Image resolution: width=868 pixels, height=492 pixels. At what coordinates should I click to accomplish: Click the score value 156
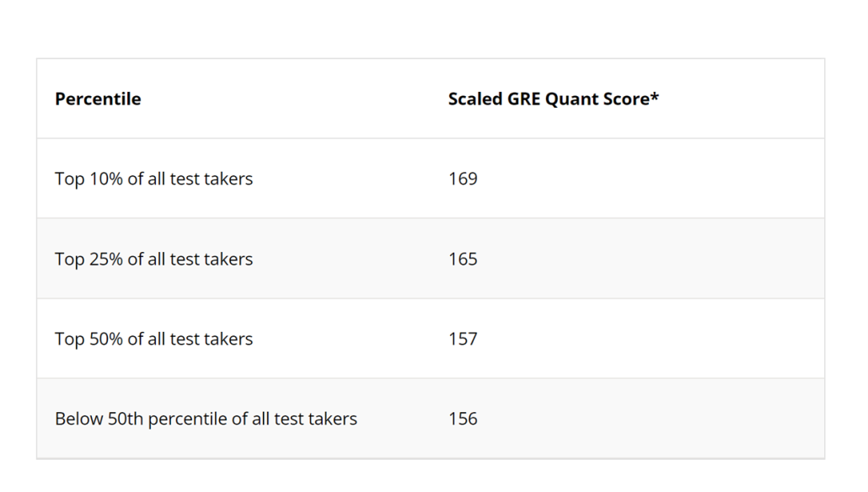tap(463, 419)
